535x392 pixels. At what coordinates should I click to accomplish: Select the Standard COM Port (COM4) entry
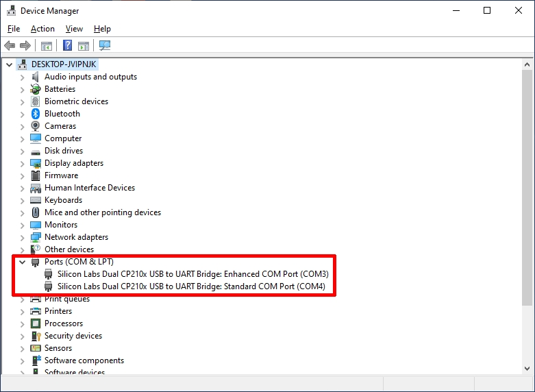point(191,286)
